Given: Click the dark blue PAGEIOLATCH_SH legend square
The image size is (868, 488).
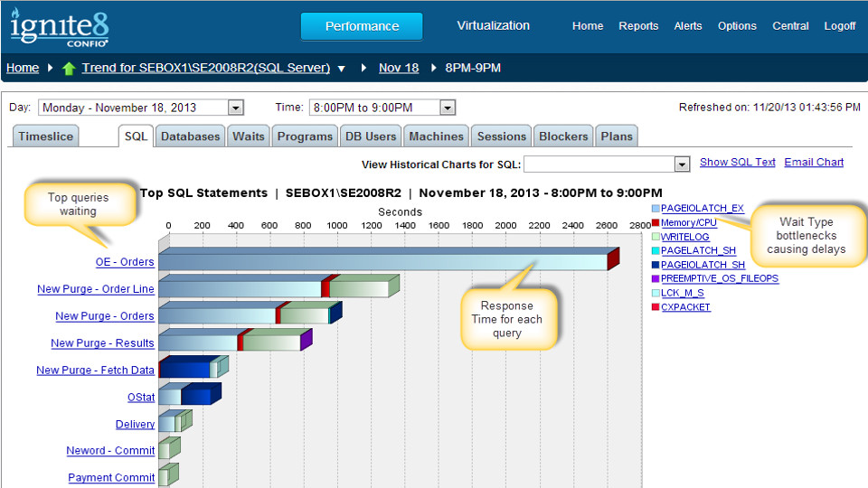Looking at the screenshot, I should pos(656,265).
